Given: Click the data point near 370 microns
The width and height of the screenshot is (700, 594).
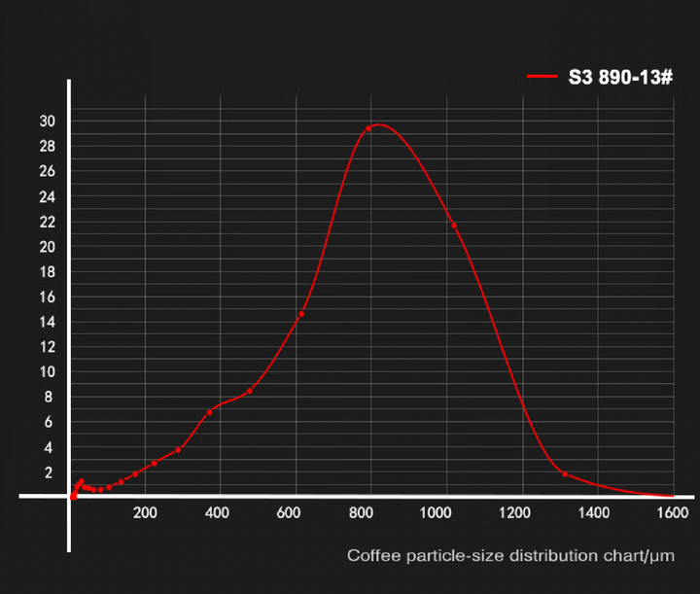Looking at the screenshot, I should tap(209, 413).
